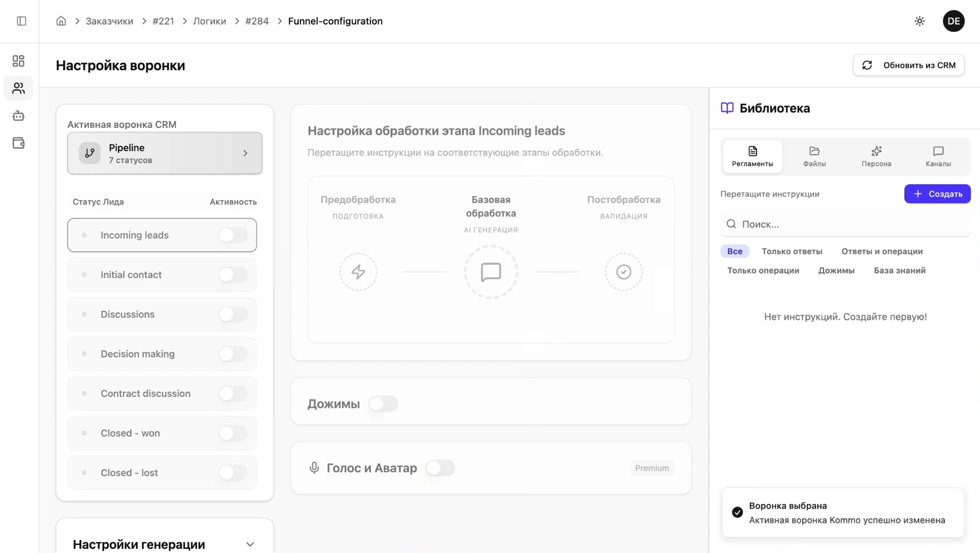The image size is (980, 553).
Task: Switch theme with the sun icon
Action: tap(919, 21)
